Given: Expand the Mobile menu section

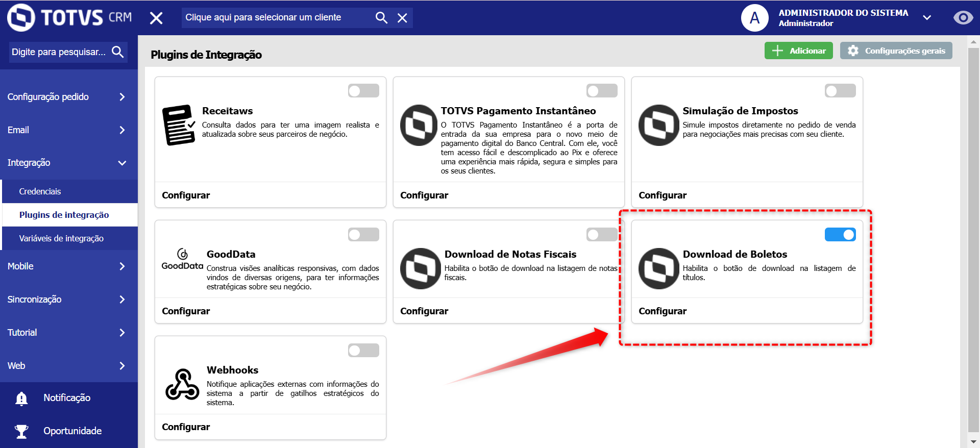Looking at the screenshot, I should pos(69,266).
